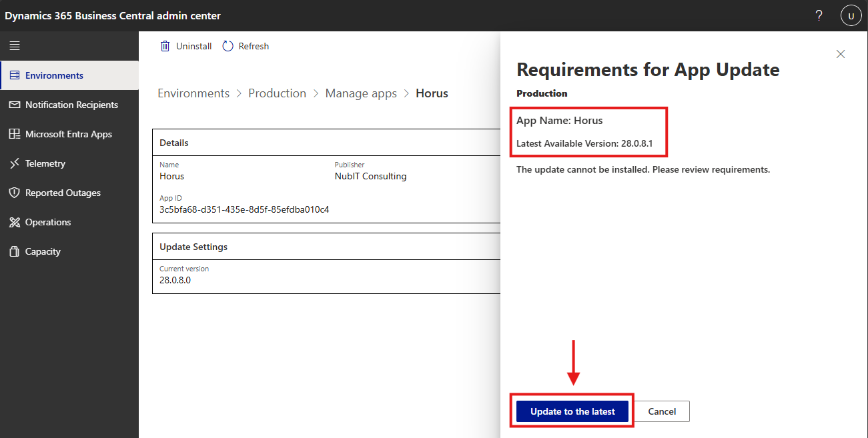Click the Update Settings section header
This screenshot has height=438, width=868.
(193, 247)
